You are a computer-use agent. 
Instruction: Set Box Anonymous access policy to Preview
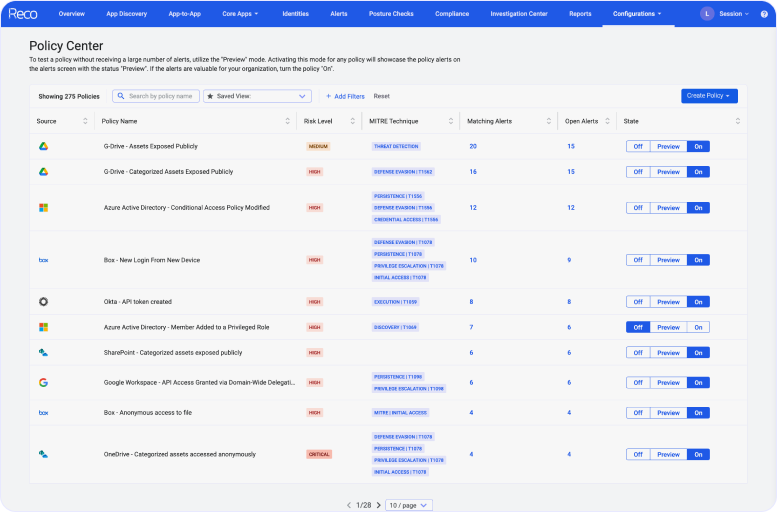click(x=668, y=412)
